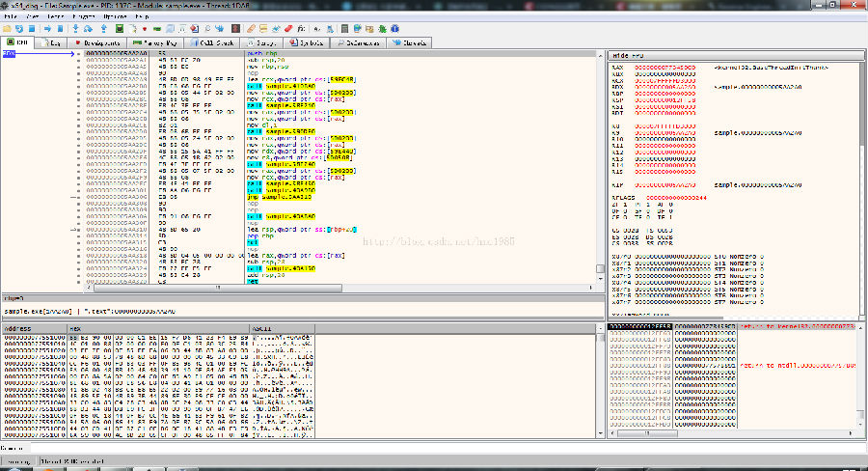
Task: Click the Call Stack toolbar icon
Action: 170,28
